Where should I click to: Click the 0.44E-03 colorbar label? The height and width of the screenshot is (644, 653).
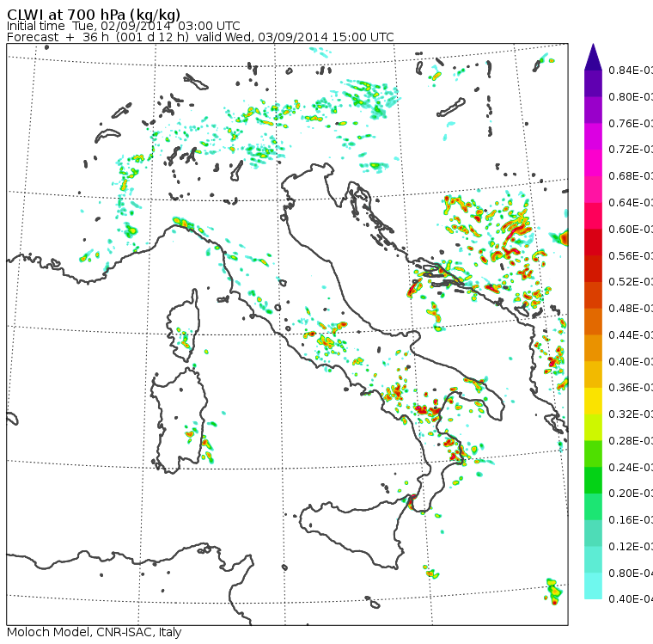[631, 334]
